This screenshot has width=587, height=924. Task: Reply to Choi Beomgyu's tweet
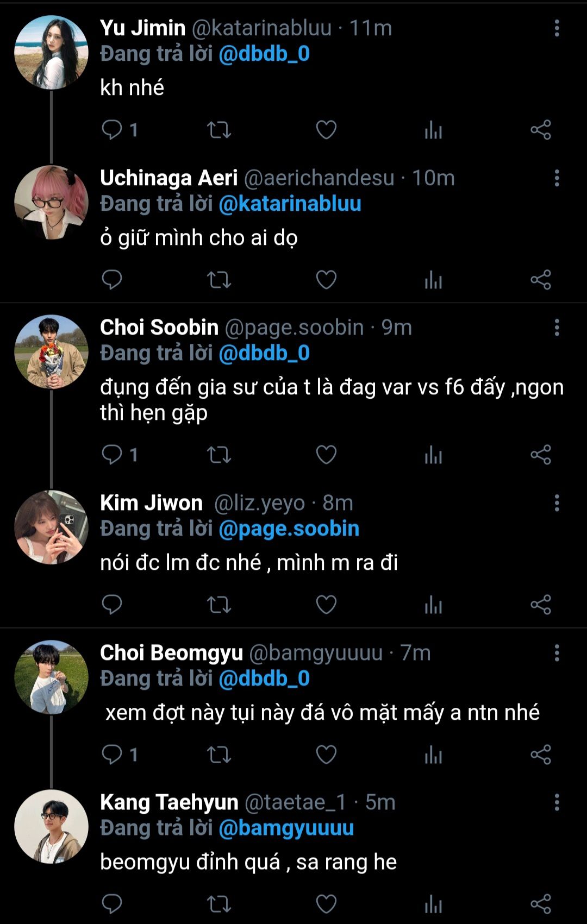(x=112, y=754)
